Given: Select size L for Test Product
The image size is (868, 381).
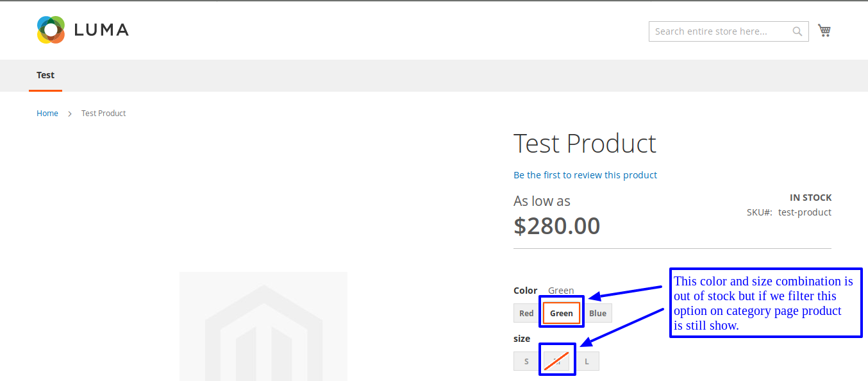Looking at the screenshot, I should click(x=587, y=360).
